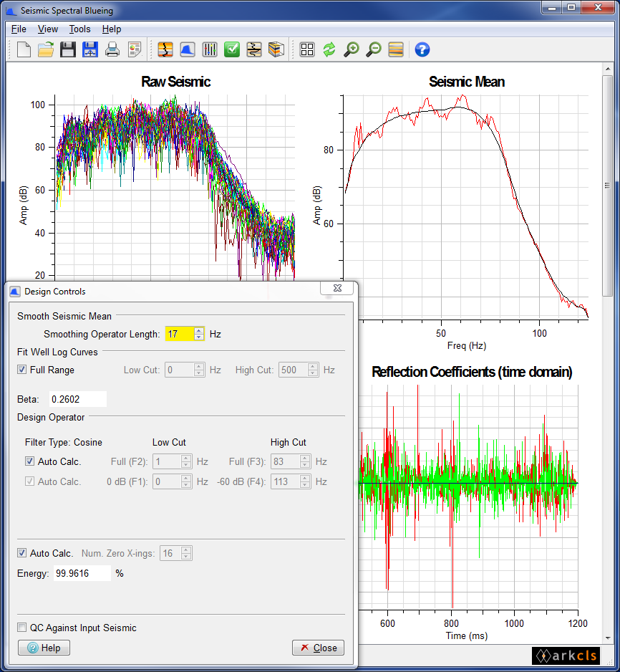Open the File menu

(19, 29)
